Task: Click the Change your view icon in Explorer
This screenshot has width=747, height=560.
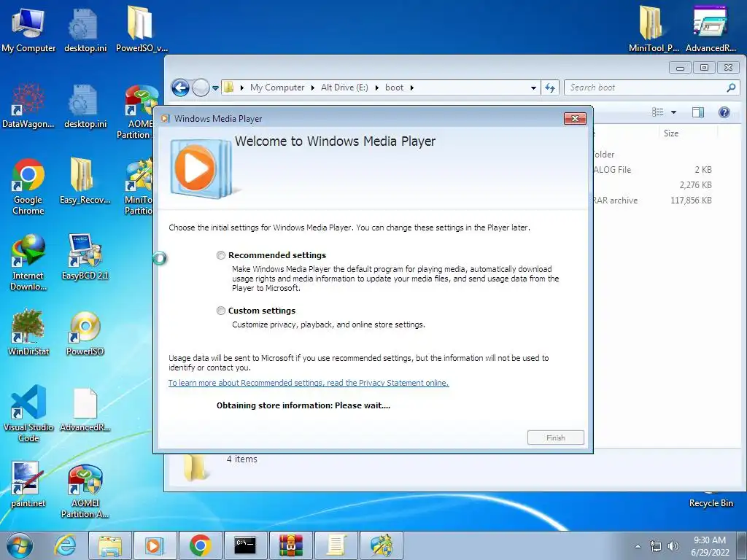Action: pyautogui.click(x=658, y=112)
